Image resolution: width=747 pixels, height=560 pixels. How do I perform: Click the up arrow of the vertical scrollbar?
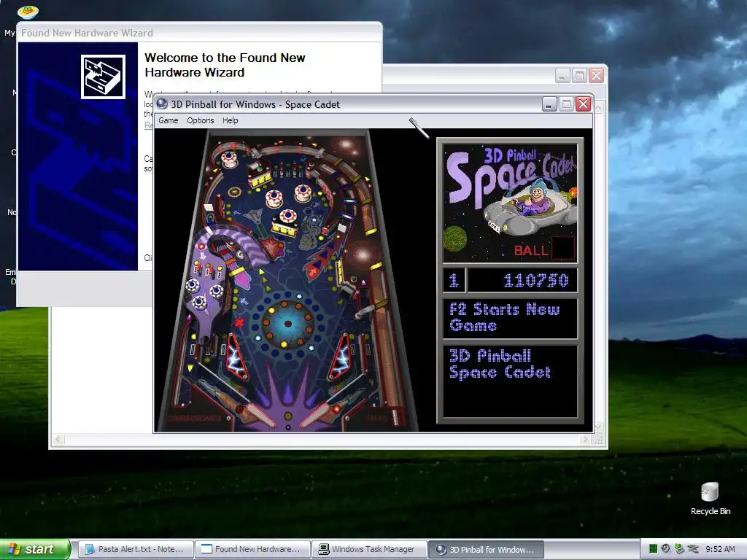tap(598, 108)
